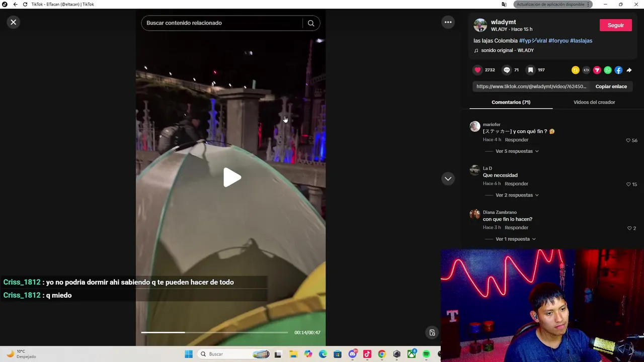This screenshot has height=362, width=644.
Task: Switch to Comentarios (71) tab
Action: pyautogui.click(x=511, y=102)
